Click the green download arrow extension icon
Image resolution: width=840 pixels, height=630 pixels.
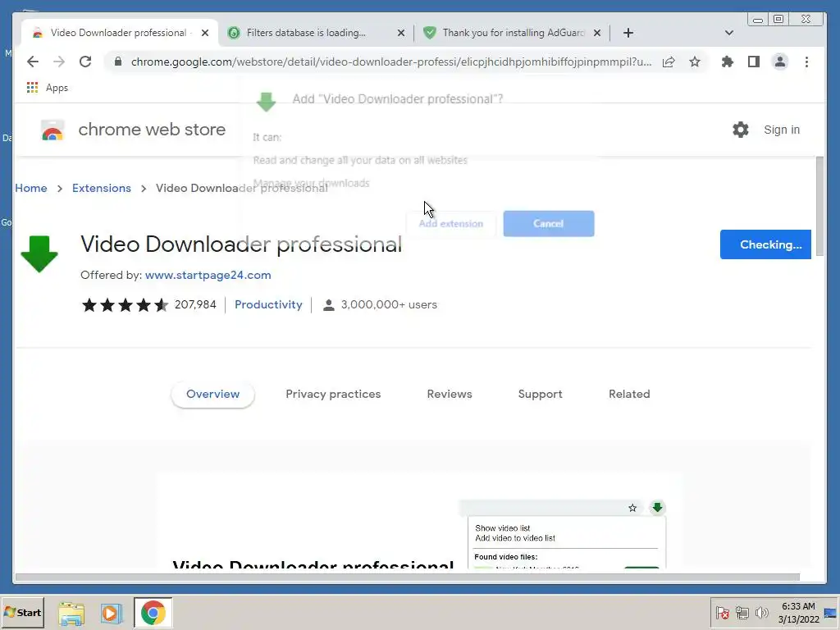pyautogui.click(x=39, y=254)
